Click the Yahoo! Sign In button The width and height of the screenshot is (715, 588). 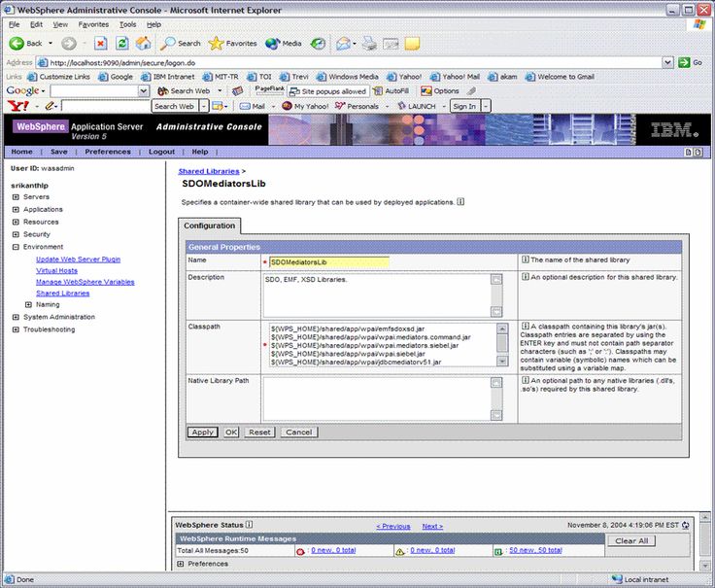464,106
